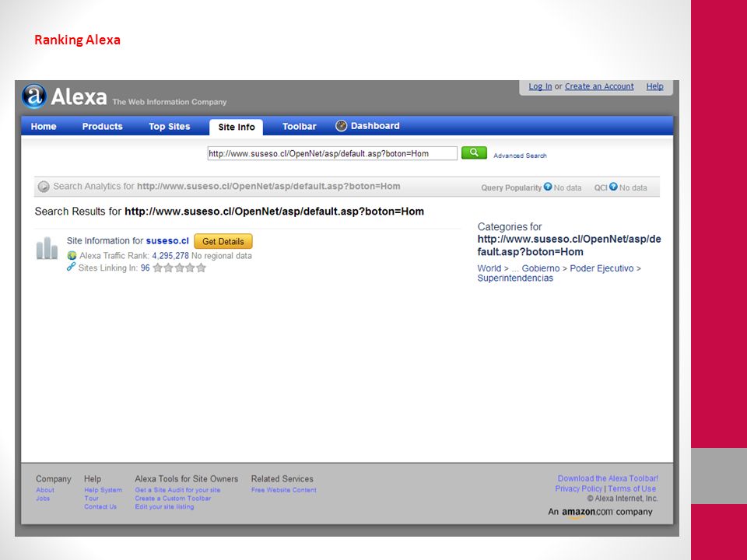Open the Superintendencias category link
The height and width of the screenshot is (560, 747).
coord(515,278)
